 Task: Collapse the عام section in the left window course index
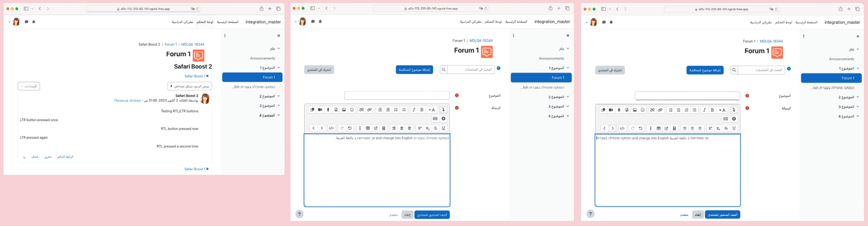(278, 49)
